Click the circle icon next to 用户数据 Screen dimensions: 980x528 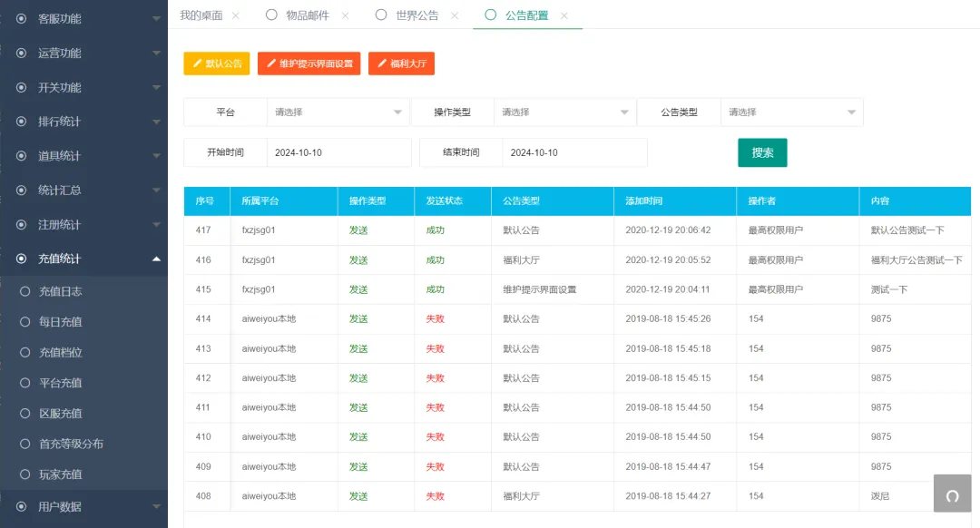[x=22, y=506]
